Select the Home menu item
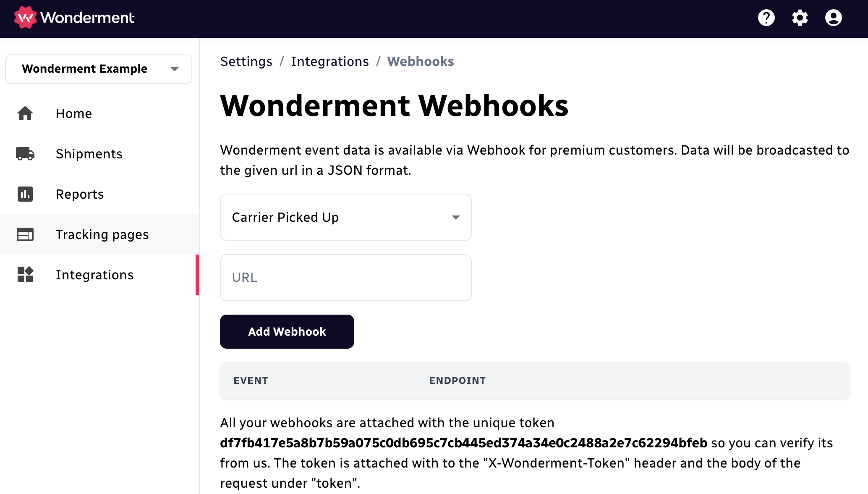This screenshot has height=494, width=868. point(73,113)
